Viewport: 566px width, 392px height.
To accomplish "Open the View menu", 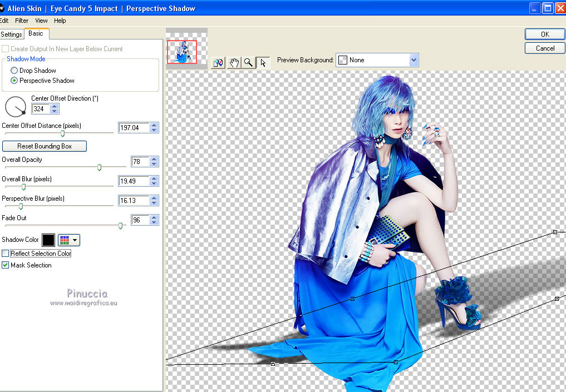I will point(41,21).
